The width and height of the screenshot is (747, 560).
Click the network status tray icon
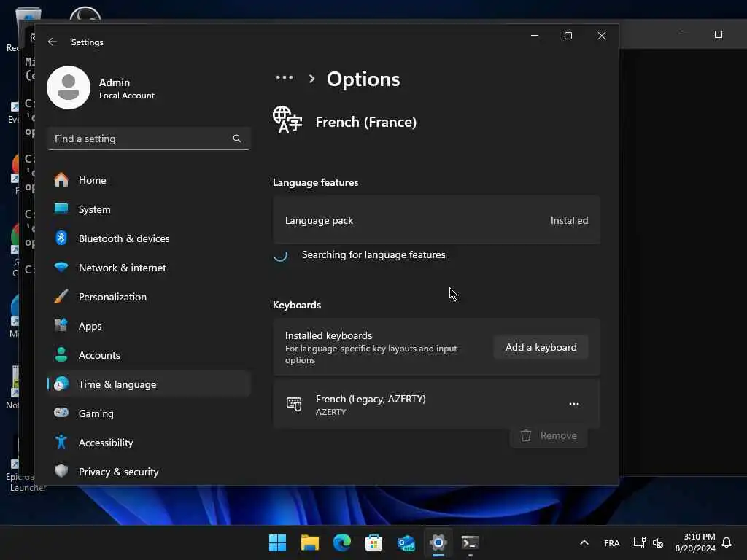click(x=639, y=542)
